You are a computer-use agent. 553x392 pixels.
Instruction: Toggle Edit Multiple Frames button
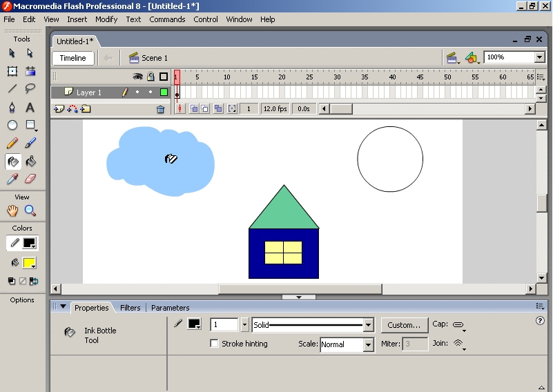[218, 108]
